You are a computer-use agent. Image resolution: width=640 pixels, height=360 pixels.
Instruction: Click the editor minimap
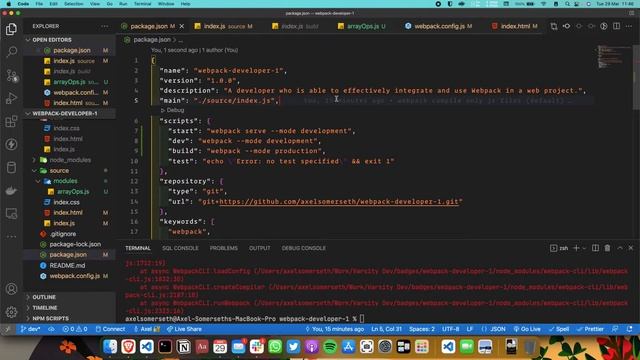point(614,56)
